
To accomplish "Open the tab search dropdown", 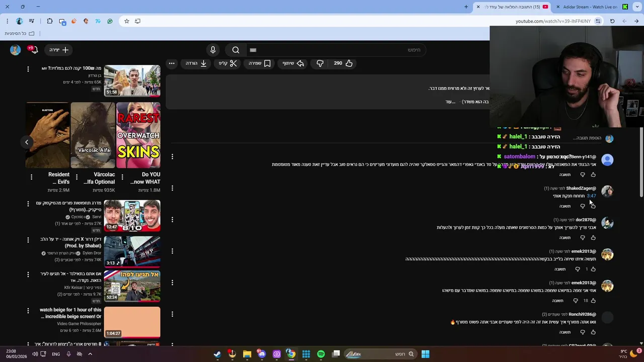I will [637, 7].
